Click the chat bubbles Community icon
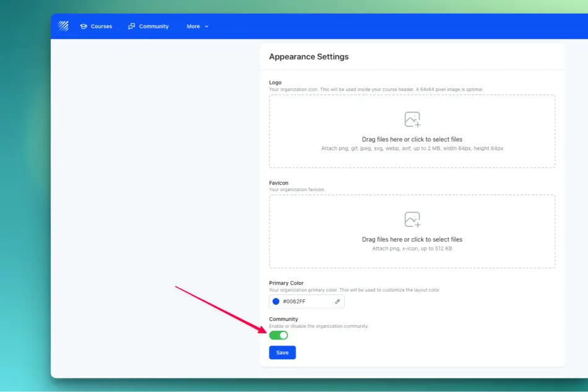The image size is (588, 392). click(132, 26)
